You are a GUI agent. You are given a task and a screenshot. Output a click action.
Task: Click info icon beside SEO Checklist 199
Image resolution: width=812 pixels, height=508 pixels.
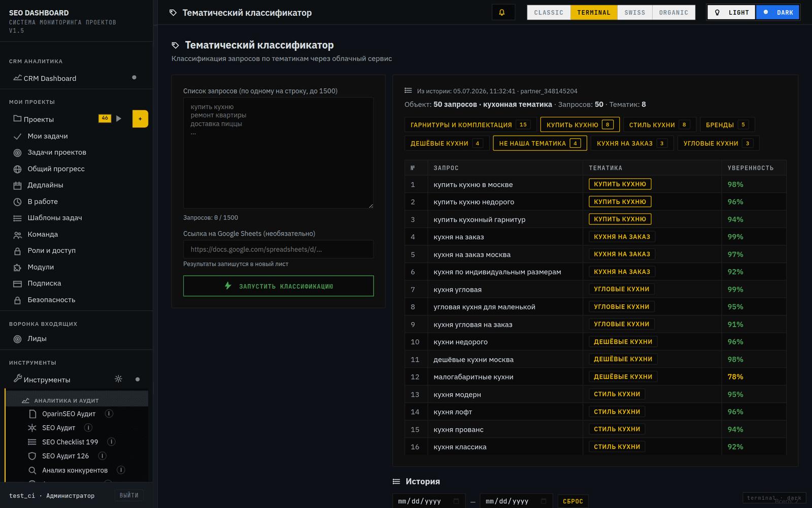click(112, 442)
